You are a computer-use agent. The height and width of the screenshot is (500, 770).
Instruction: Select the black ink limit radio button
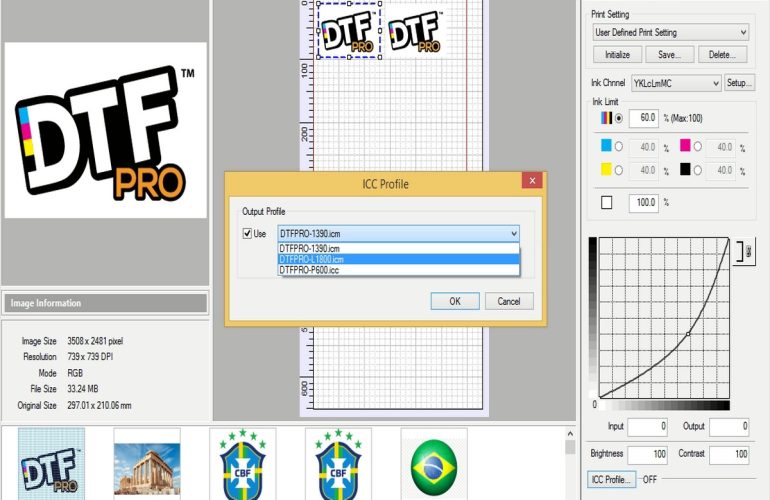[697, 170]
